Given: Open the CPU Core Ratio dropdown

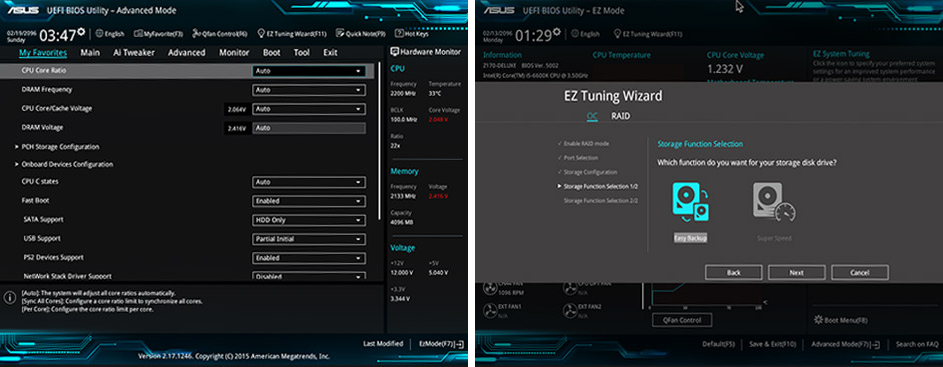Looking at the screenshot, I should (309, 71).
